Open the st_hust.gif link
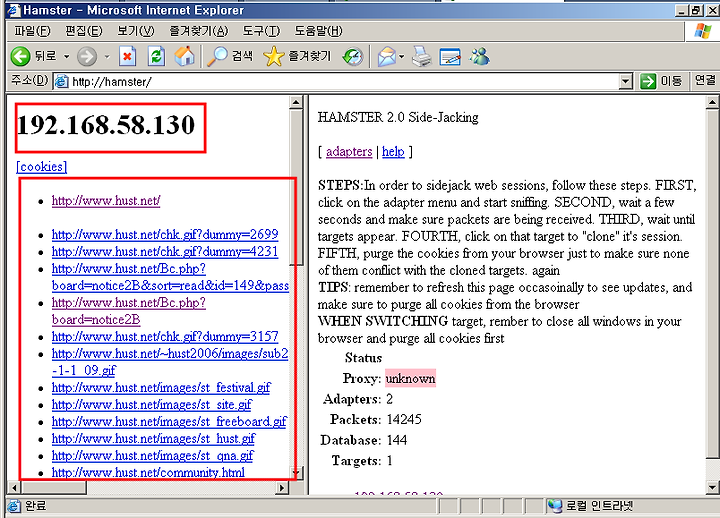 pyautogui.click(x=153, y=439)
